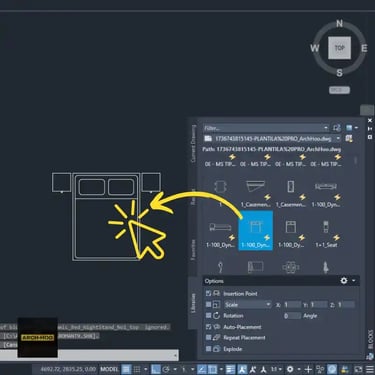Screen dimensions: 375x375
Task: Toggle the Insertion Point checkbox
Action: 208,293
